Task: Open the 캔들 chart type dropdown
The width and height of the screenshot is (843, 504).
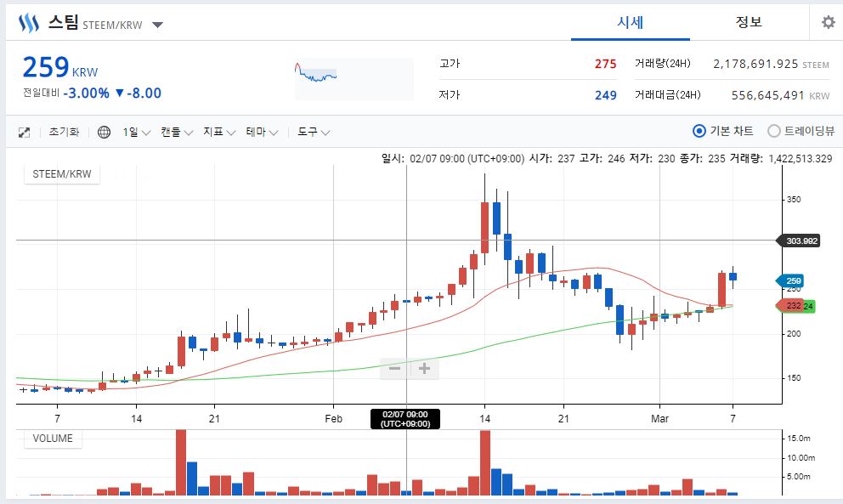Action: coord(177,132)
